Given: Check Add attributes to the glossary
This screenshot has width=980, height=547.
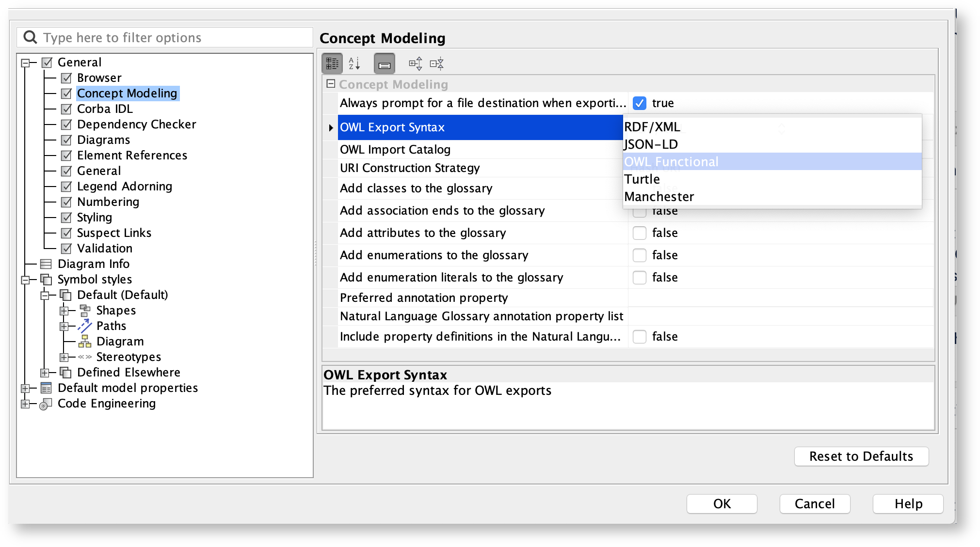Looking at the screenshot, I should (640, 233).
